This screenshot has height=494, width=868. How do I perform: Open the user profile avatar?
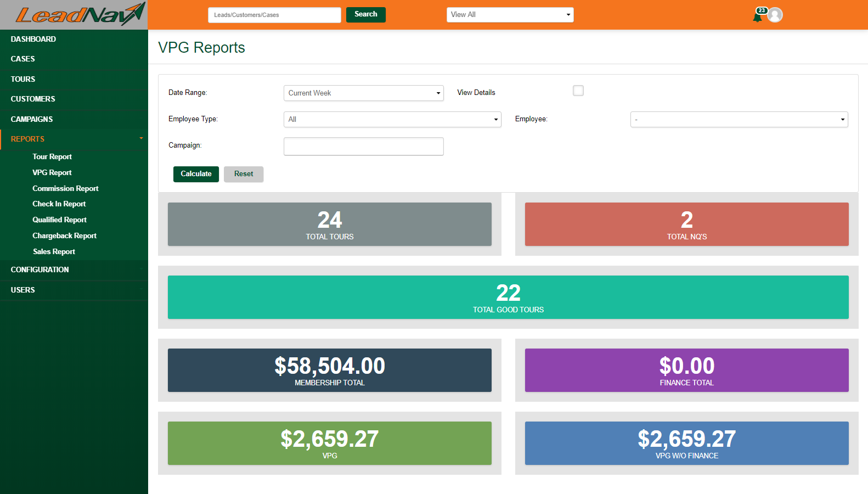click(x=775, y=15)
